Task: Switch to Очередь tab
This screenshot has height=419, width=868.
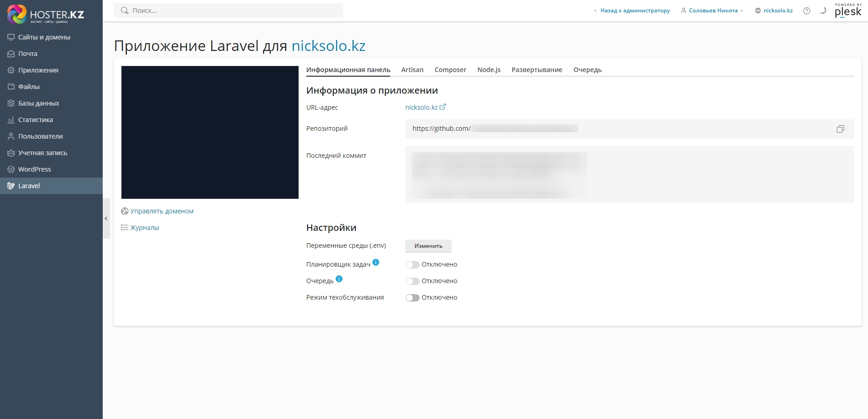Action: (587, 70)
